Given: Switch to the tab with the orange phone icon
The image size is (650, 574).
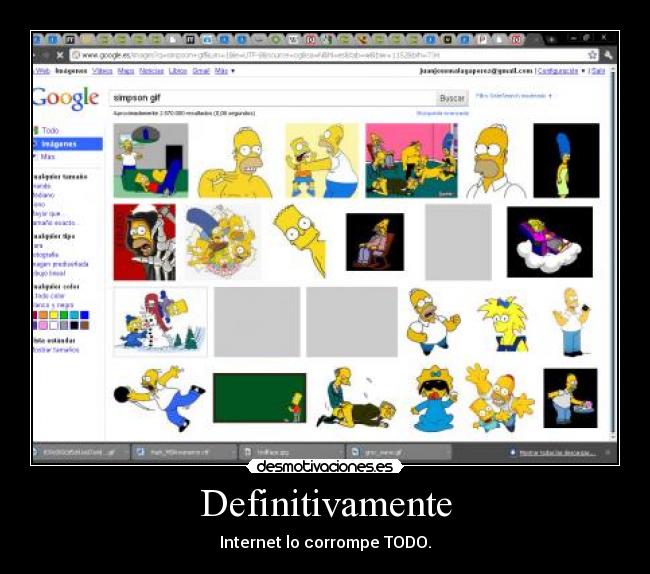Looking at the screenshot, I should coord(363,39).
